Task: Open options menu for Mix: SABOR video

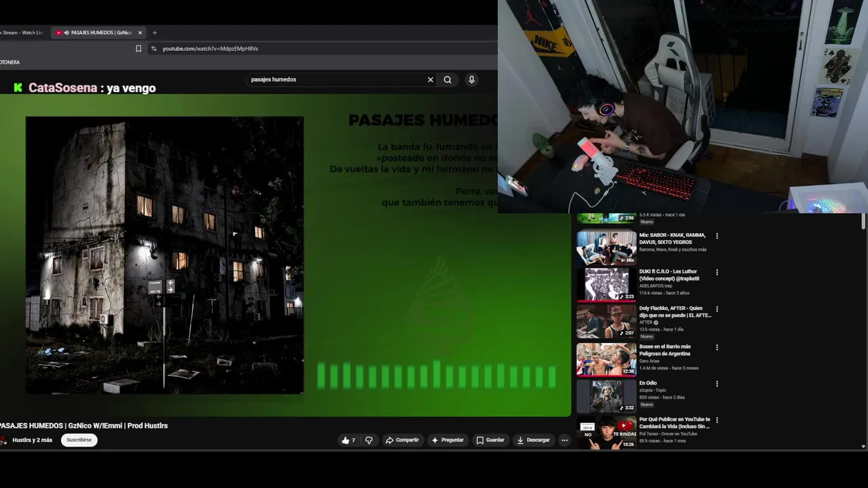Action: click(x=717, y=236)
